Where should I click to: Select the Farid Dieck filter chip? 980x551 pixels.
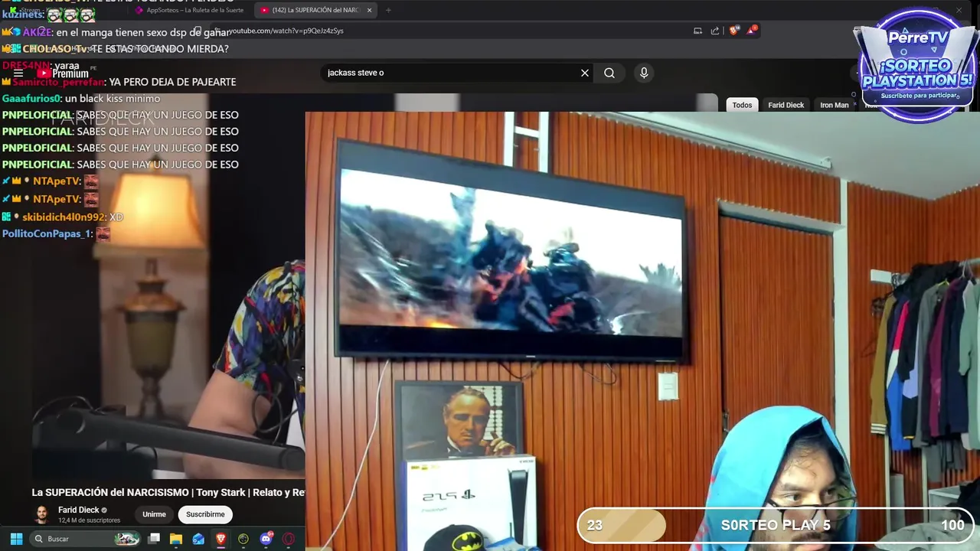click(x=786, y=105)
